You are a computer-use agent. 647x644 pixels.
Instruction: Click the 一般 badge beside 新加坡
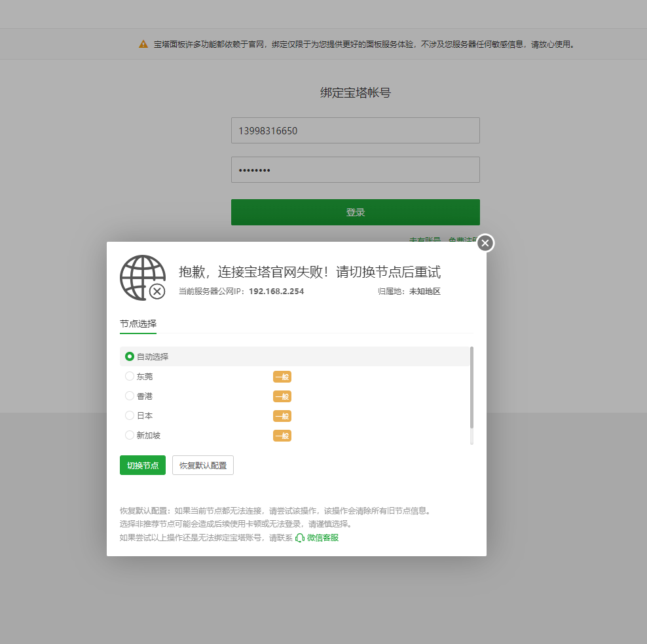click(x=282, y=436)
